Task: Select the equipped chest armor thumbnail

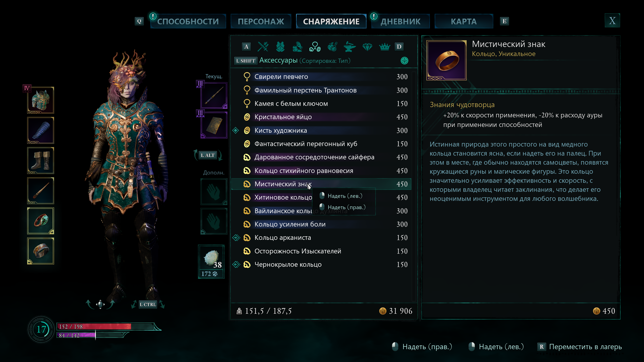Action: click(x=41, y=100)
